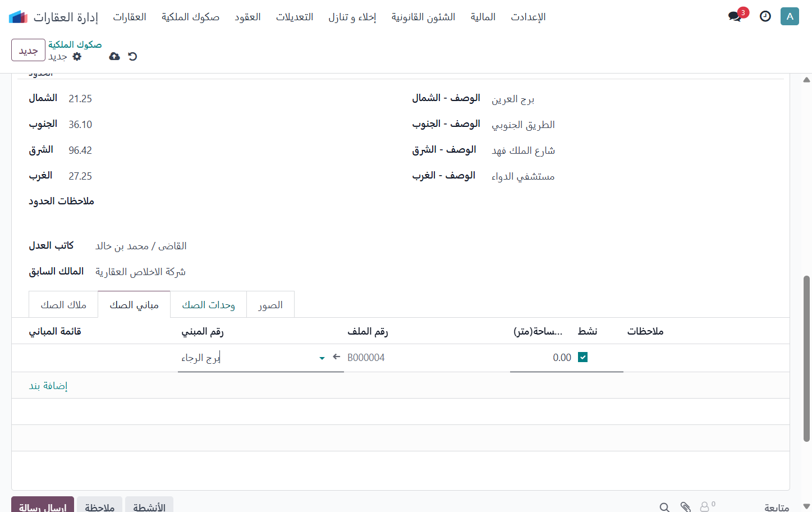Open the إخلاء و تنازل menu
Screen dimensions: 812x512
click(x=352, y=17)
